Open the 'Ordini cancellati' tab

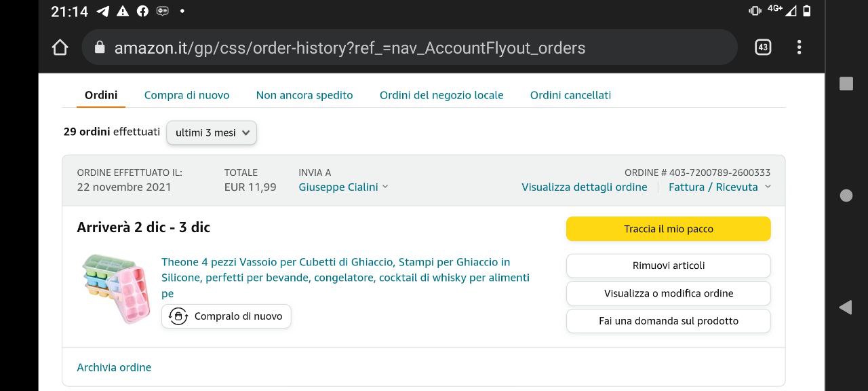click(570, 95)
